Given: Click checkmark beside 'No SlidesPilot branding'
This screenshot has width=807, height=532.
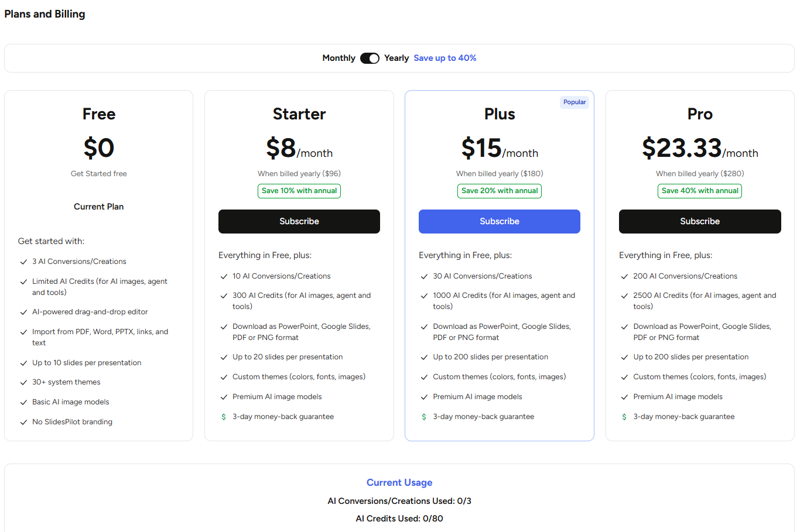Looking at the screenshot, I should (x=23, y=422).
